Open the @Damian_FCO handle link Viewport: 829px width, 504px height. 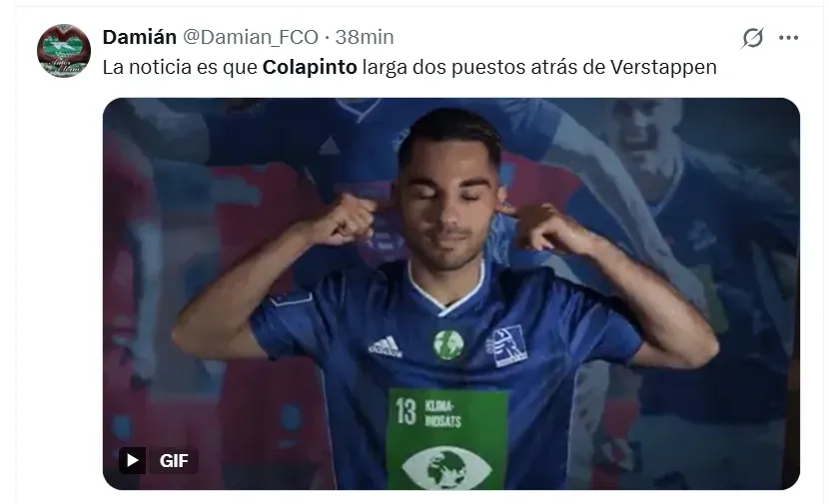(x=251, y=37)
